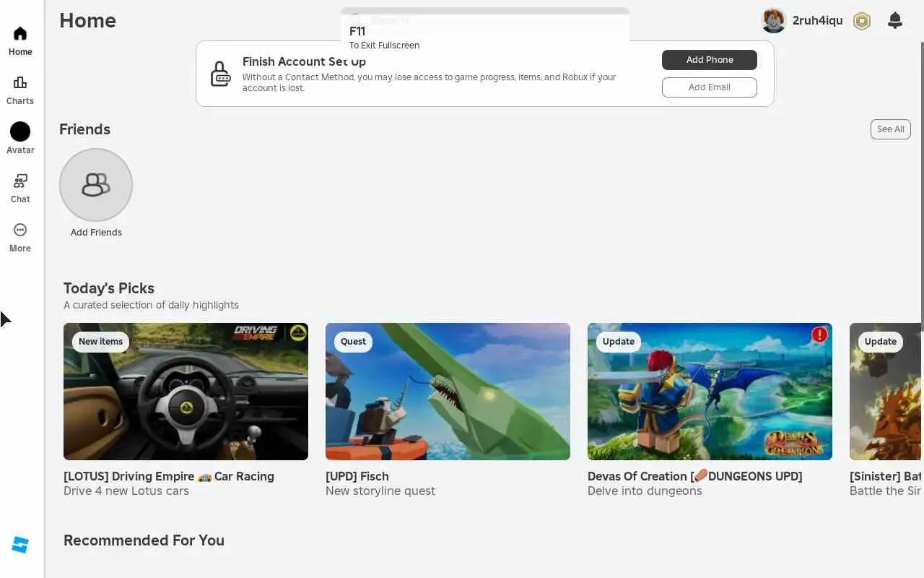
Task: Click the '[UPD] Fisch' title
Action: (357, 477)
